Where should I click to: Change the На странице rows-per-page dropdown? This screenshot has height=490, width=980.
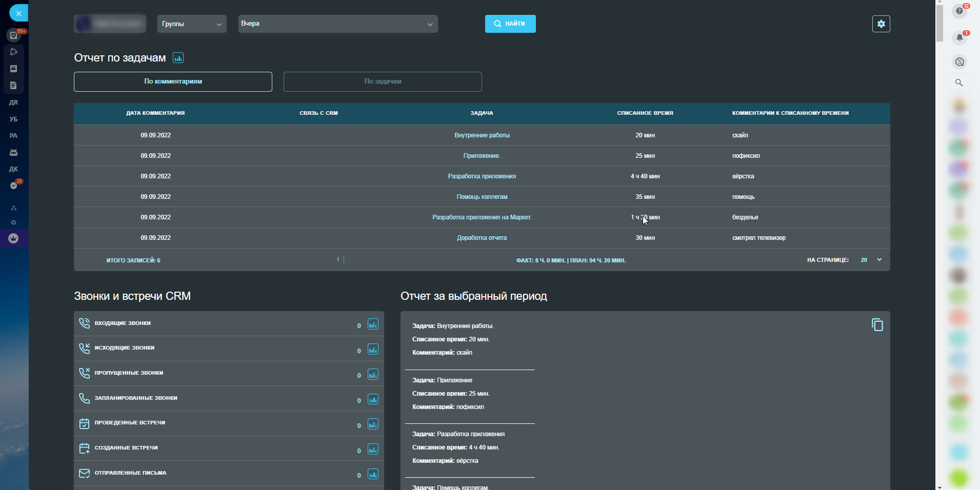click(x=871, y=260)
